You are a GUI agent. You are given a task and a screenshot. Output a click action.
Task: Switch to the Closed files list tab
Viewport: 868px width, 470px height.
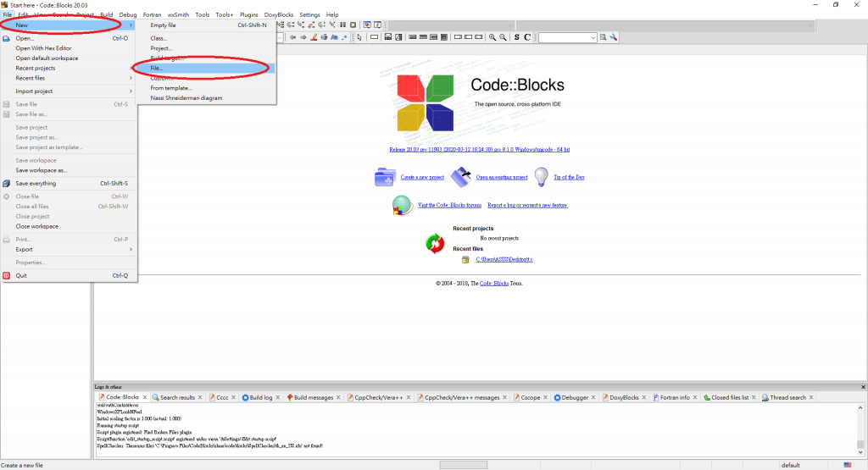[730, 397]
